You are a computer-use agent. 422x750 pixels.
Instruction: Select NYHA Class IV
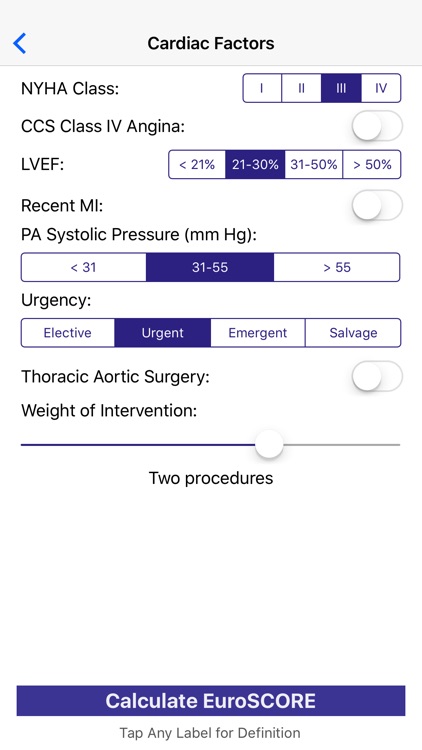pyautogui.click(x=381, y=88)
